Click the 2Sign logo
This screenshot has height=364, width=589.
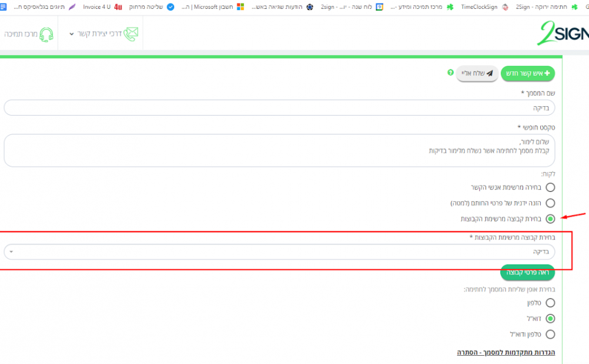coord(563,34)
